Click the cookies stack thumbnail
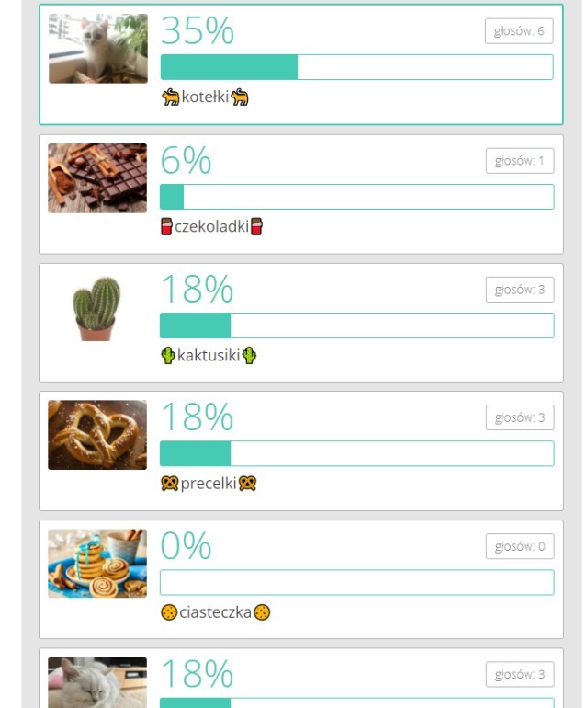 pyautogui.click(x=97, y=564)
